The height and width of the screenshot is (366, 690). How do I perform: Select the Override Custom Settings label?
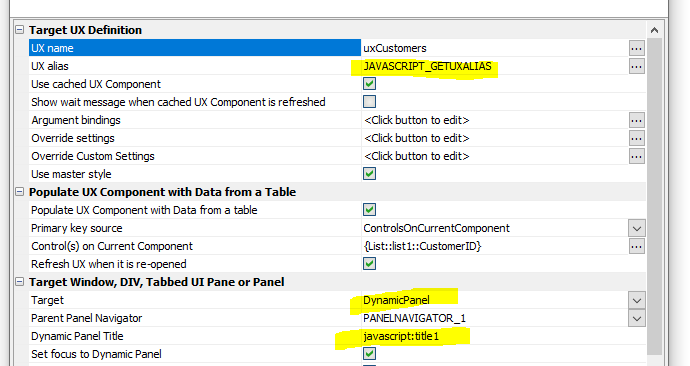click(93, 156)
